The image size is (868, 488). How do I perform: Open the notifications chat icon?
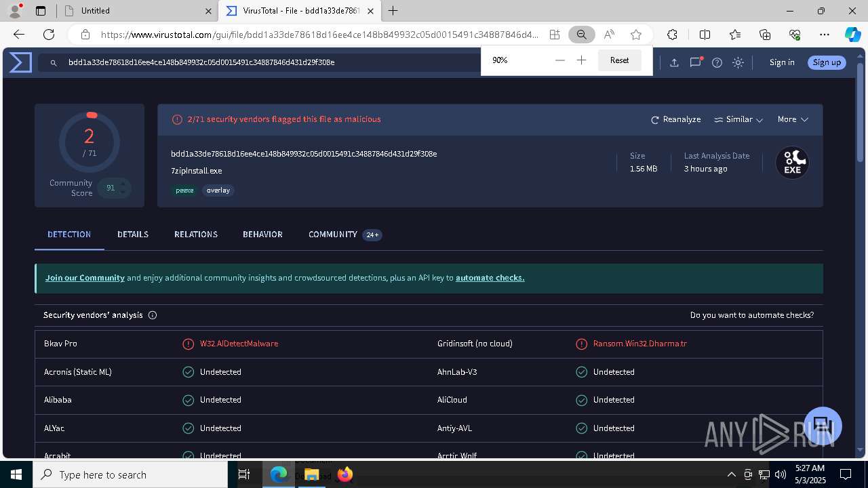696,62
